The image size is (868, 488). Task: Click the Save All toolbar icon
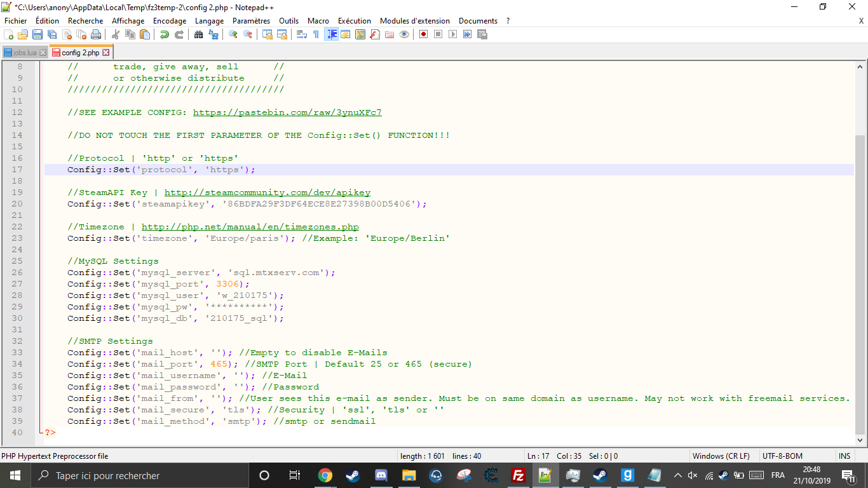(52, 34)
